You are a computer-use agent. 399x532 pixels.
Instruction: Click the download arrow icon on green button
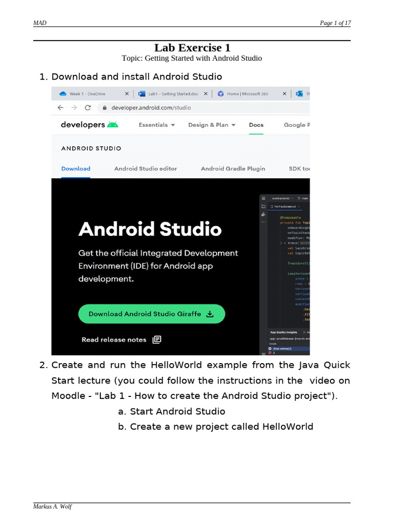click(210, 314)
